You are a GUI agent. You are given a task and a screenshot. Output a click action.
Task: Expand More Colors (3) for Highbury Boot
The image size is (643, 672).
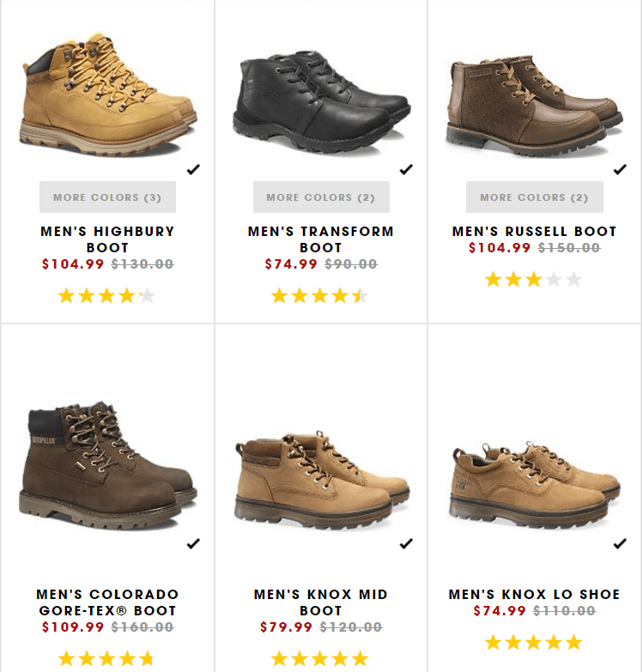[x=107, y=197]
